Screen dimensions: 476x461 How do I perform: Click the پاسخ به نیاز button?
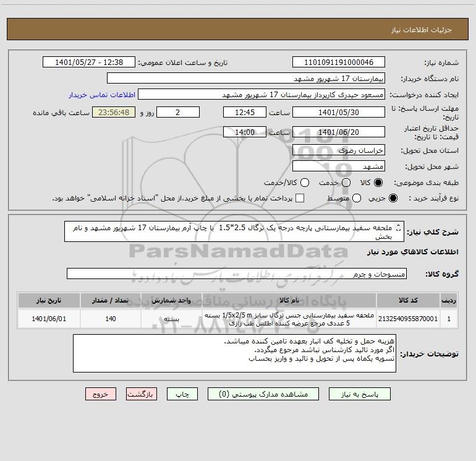click(359, 394)
